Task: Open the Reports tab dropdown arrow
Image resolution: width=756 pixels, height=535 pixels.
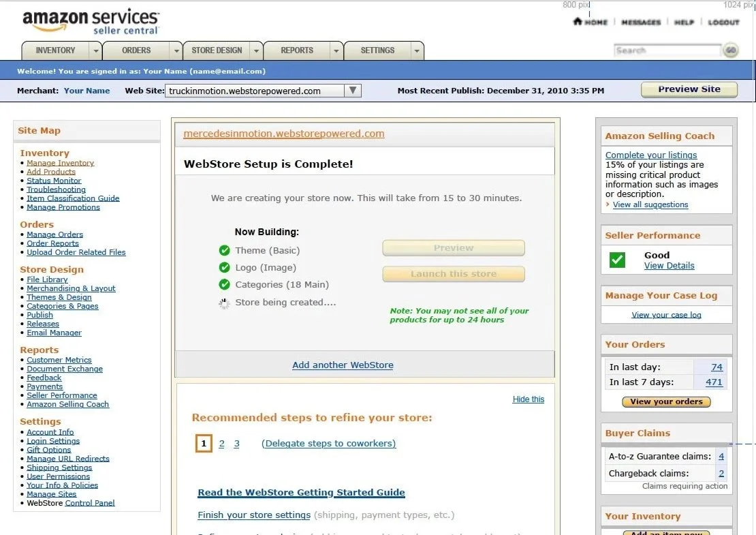Action: (x=336, y=50)
